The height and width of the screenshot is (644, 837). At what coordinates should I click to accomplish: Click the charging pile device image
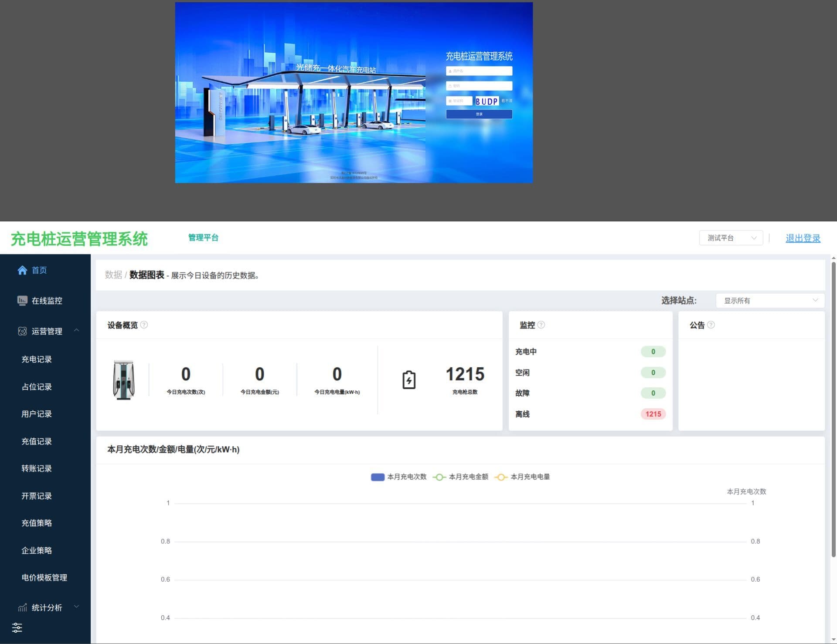coord(124,380)
